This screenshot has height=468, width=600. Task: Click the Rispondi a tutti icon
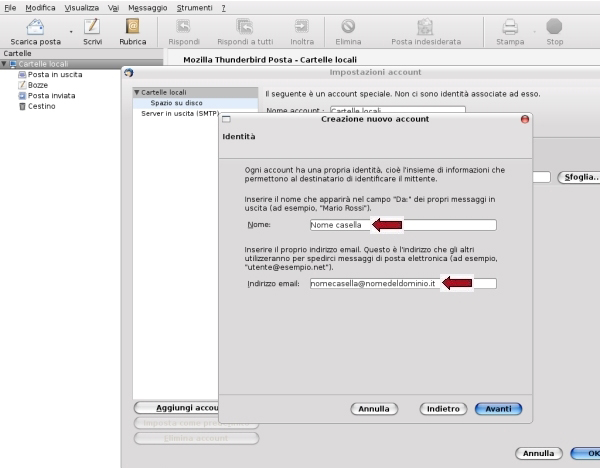click(x=245, y=26)
